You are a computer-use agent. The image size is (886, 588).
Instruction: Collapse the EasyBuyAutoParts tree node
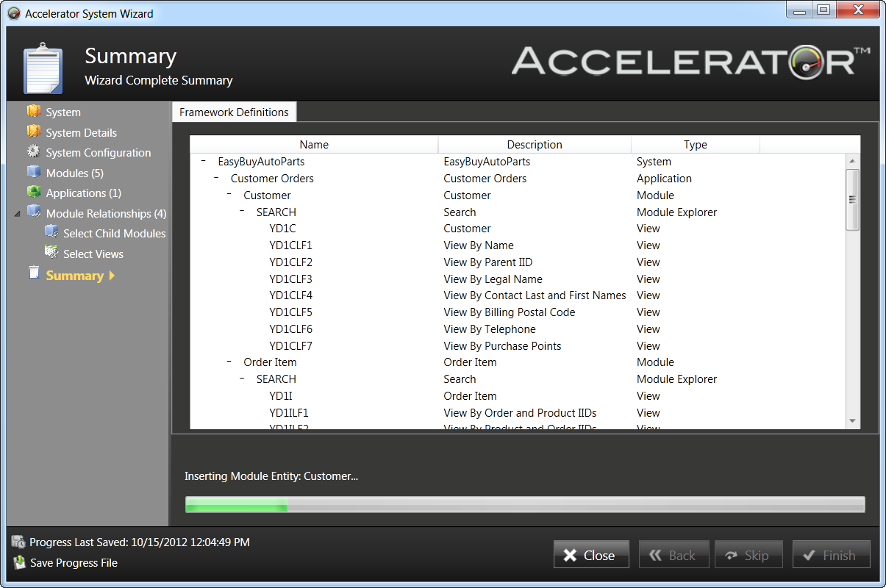tap(203, 161)
